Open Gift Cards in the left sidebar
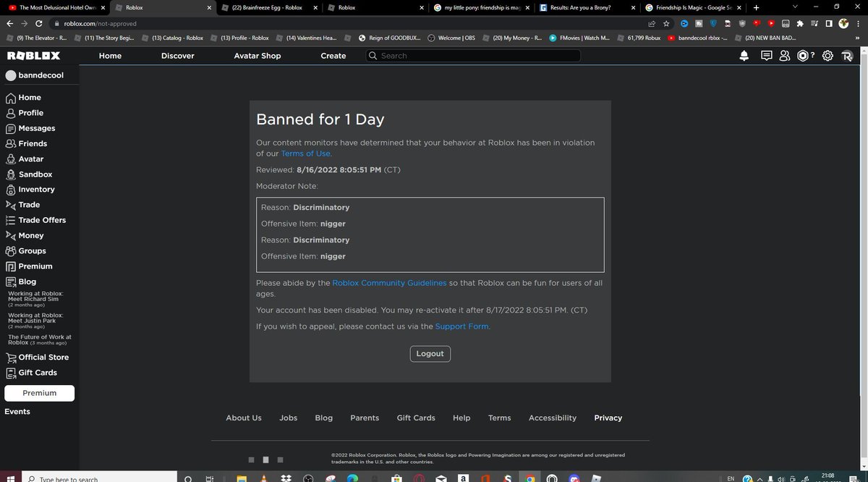The image size is (868, 482). coord(31,373)
